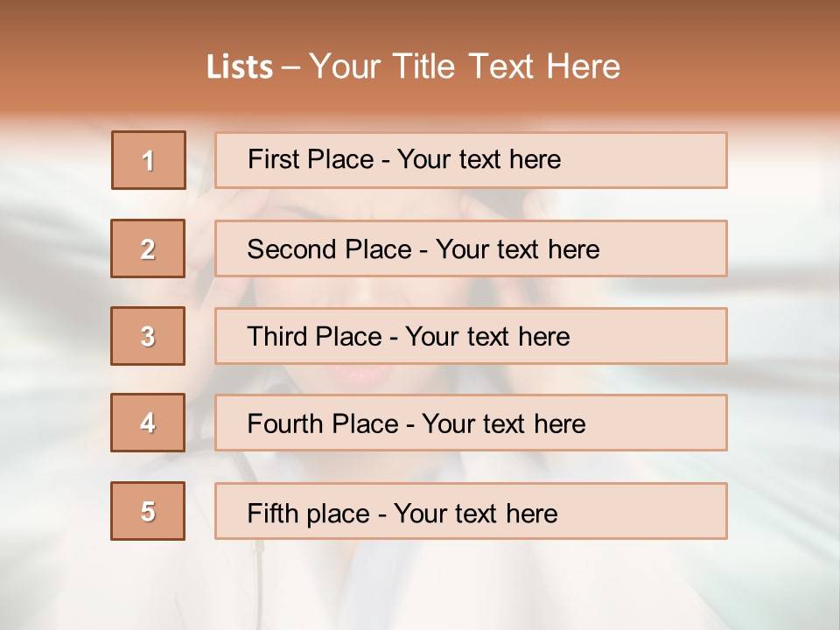Click the 'First Place' text box
This screenshot has width=840, height=630.
tap(471, 160)
